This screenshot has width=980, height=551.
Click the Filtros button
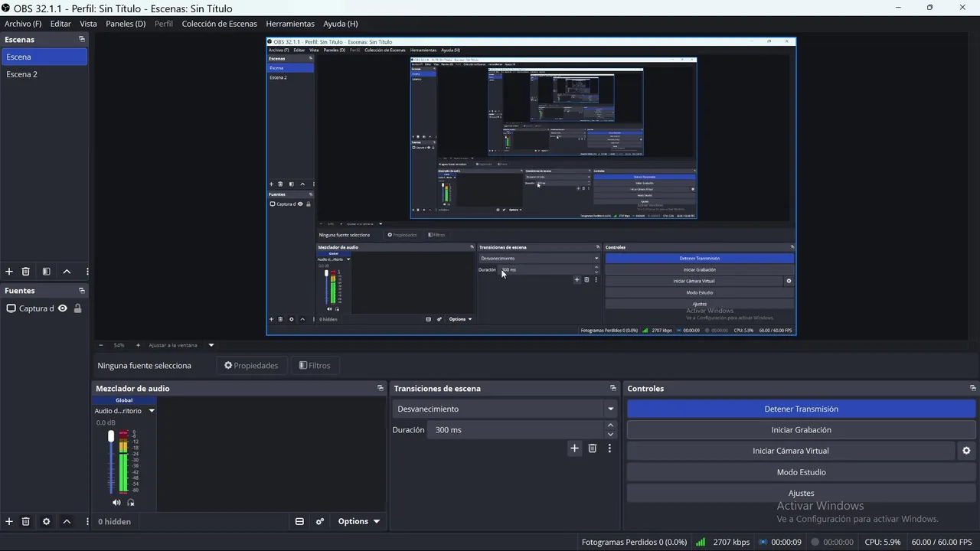315,366
